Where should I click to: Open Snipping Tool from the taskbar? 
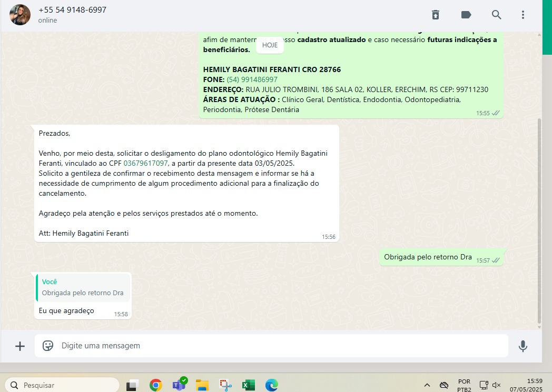[x=225, y=385]
